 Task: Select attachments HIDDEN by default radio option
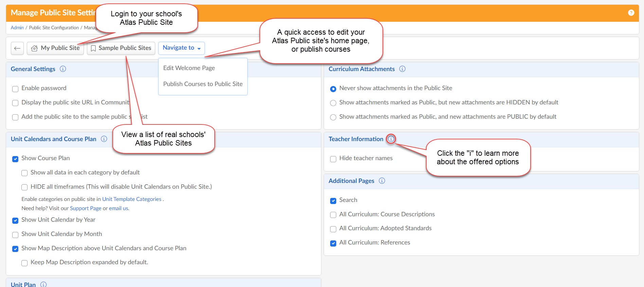[x=333, y=103]
